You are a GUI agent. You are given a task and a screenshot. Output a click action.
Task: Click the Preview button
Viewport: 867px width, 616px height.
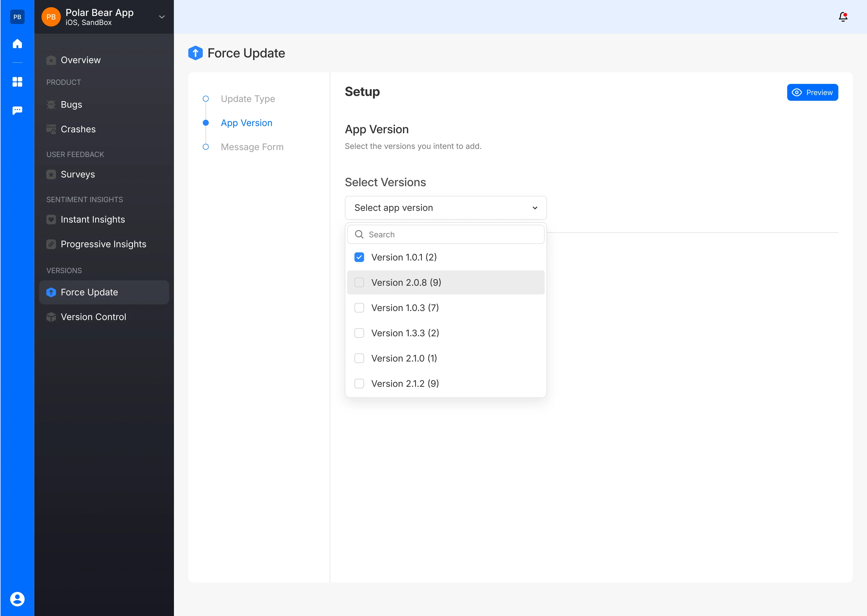[x=812, y=93]
